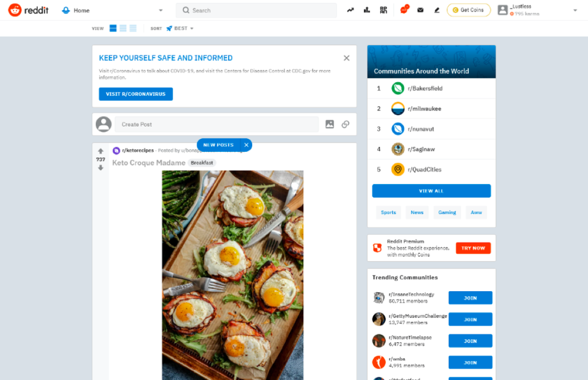Click the Visit r/Coronavirus button
Screen dimensions: 588x380
(136, 94)
